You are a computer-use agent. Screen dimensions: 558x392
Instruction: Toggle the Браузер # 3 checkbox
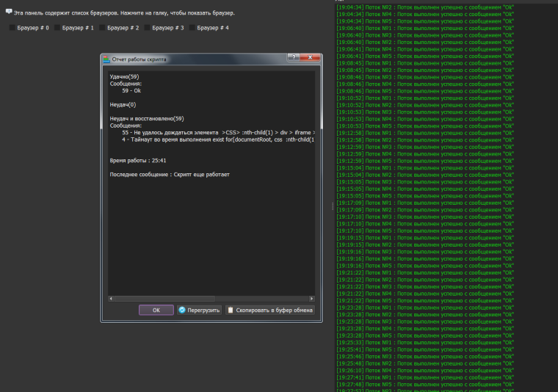coord(148,28)
